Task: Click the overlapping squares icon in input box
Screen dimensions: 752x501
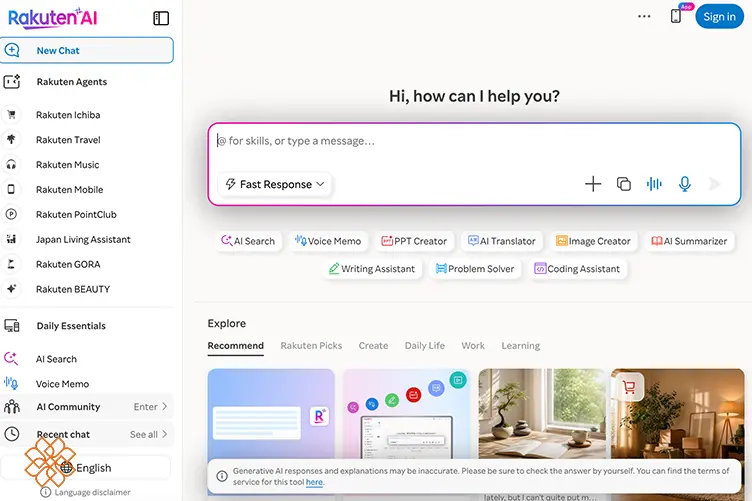Action: click(623, 184)
